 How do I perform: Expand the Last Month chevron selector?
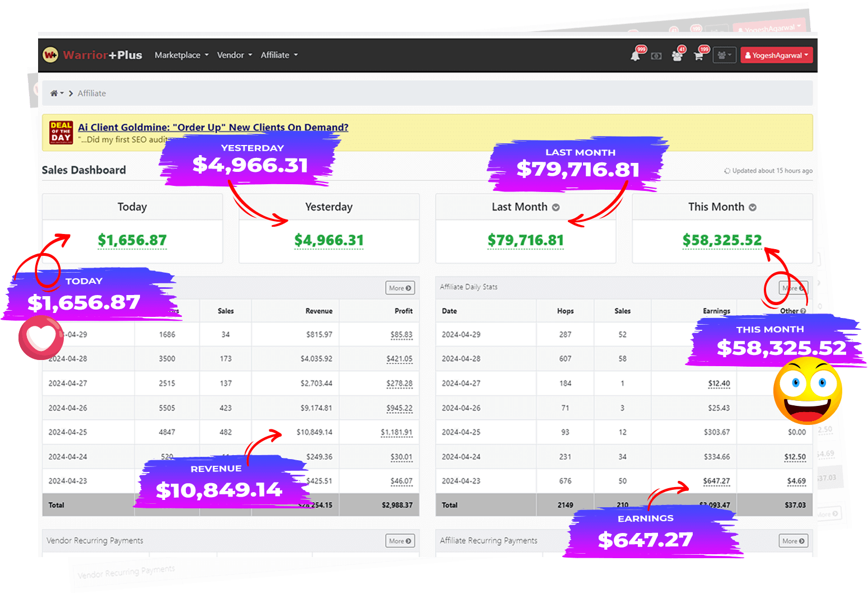(556, 207)
